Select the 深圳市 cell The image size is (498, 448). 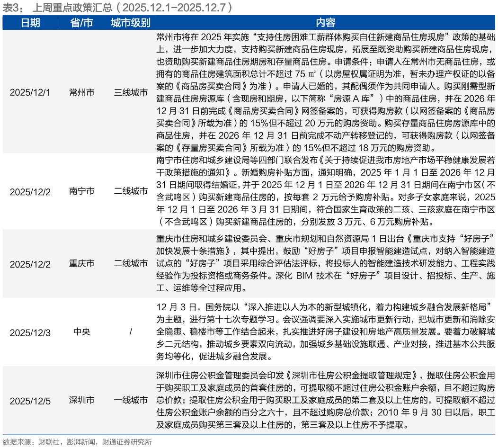pos(81,400)
